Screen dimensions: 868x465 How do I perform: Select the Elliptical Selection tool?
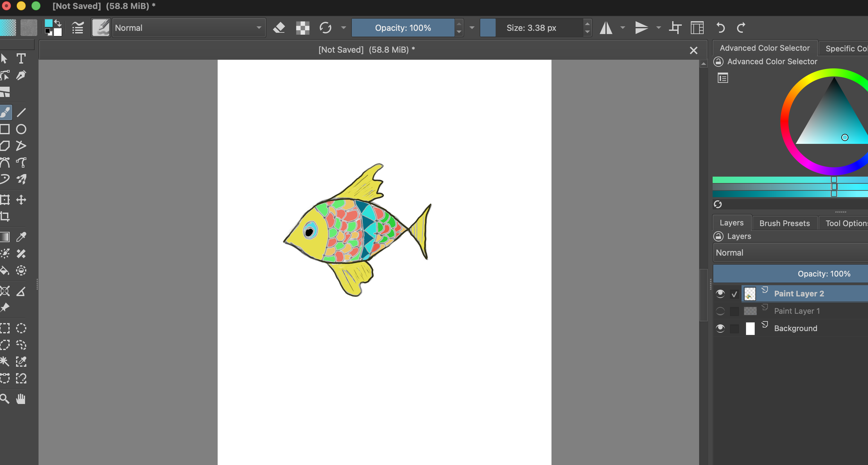21,328
